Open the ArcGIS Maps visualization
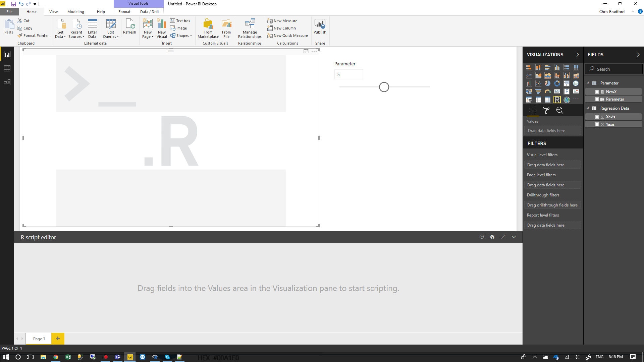 click(567, 100)
